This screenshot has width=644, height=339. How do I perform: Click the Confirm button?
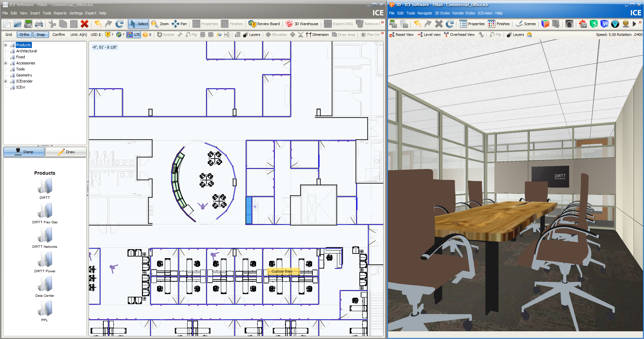(x=59, y=35)
